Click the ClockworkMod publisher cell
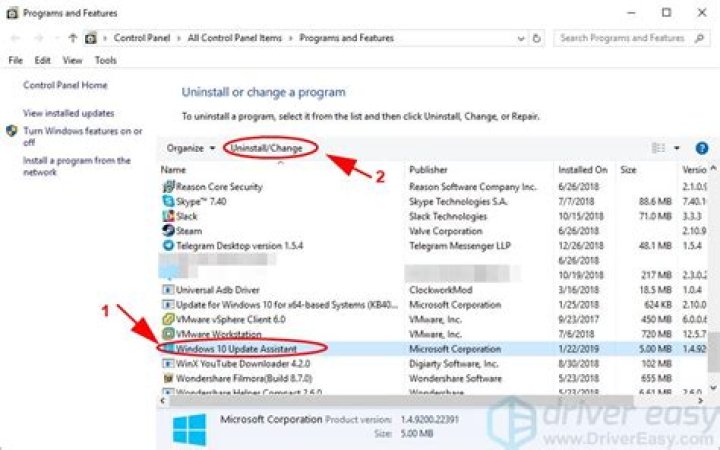 tap(440, 290)
